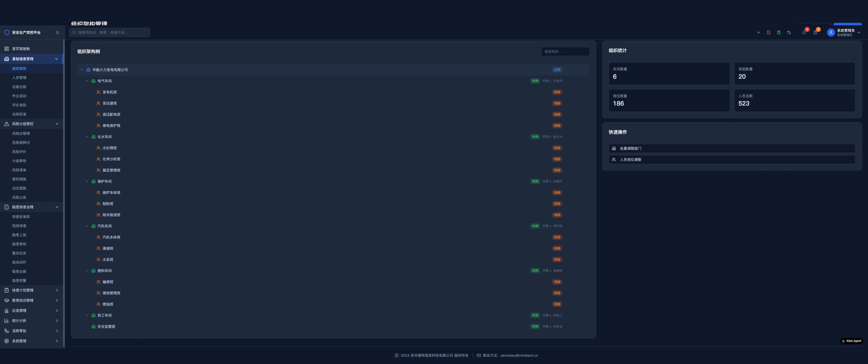Click the green checklist clipboard icon

point(778,33)
